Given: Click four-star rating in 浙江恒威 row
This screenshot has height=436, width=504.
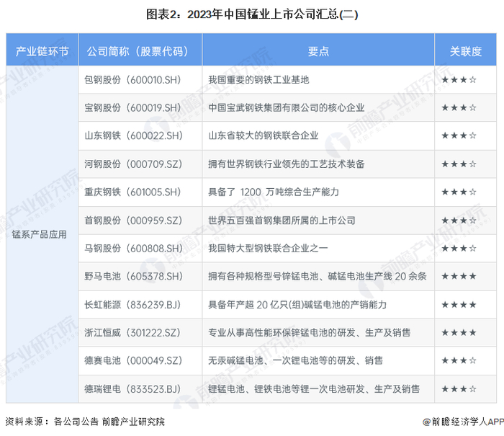Looking at the screenshot, I should tap(459, 332).
